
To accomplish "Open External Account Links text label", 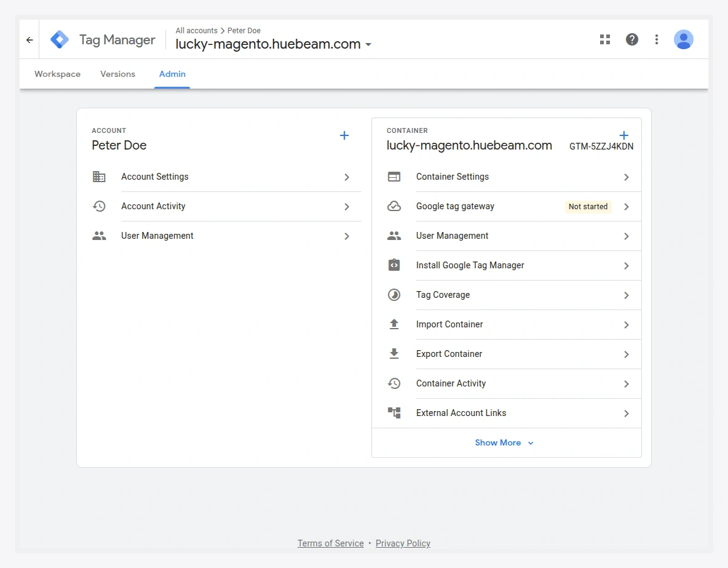I will tap(461, 413).
